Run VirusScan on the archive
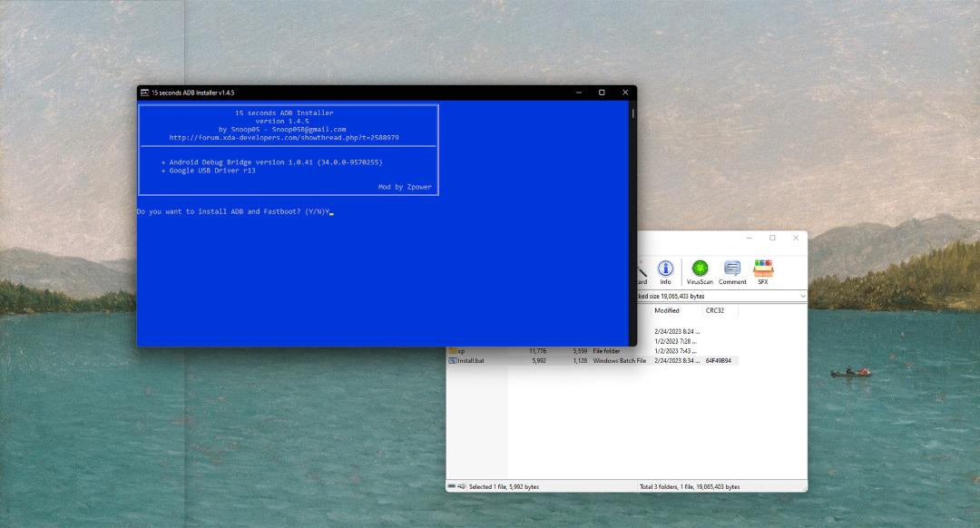Screen dimensions: 980x528 [700, 272]
